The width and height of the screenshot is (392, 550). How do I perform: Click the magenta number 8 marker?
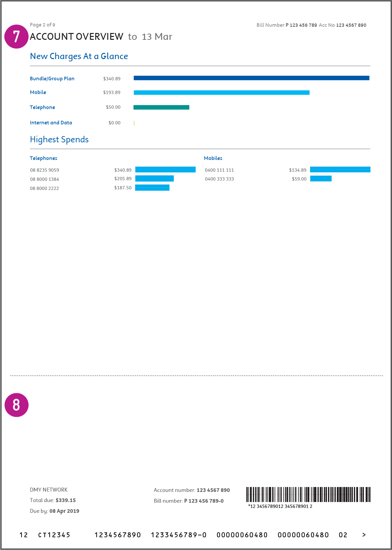tap(16, 405)
